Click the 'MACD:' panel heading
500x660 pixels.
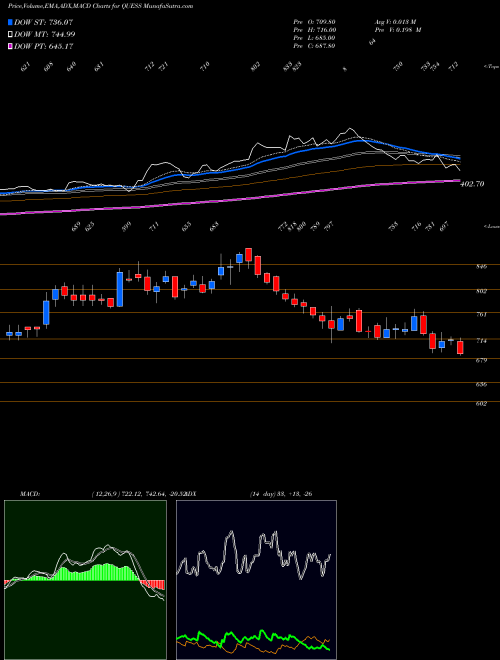pos(30,494)
